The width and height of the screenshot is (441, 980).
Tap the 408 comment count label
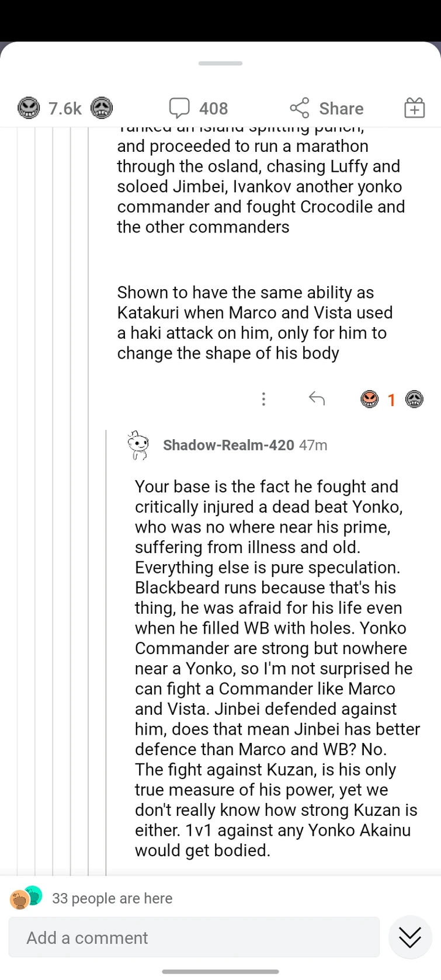click(213, 107)
